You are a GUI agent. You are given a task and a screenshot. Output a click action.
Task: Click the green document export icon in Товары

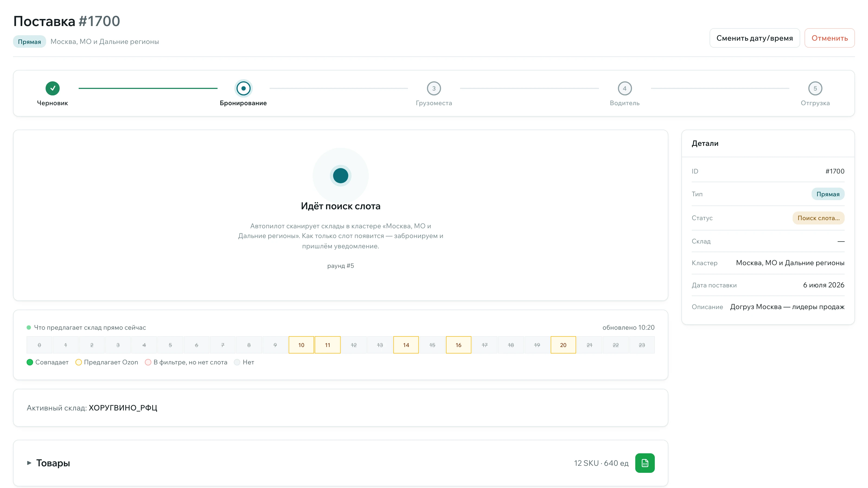[644, 463]
